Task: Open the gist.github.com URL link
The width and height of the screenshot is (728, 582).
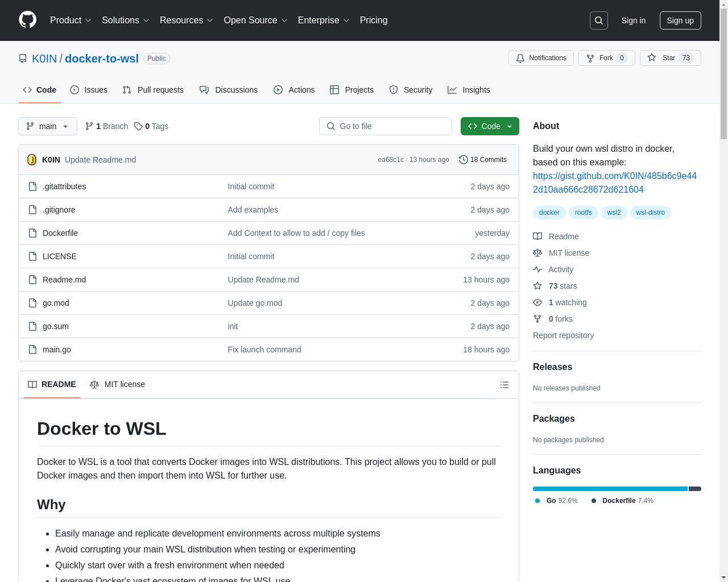Action: [615, 182]
